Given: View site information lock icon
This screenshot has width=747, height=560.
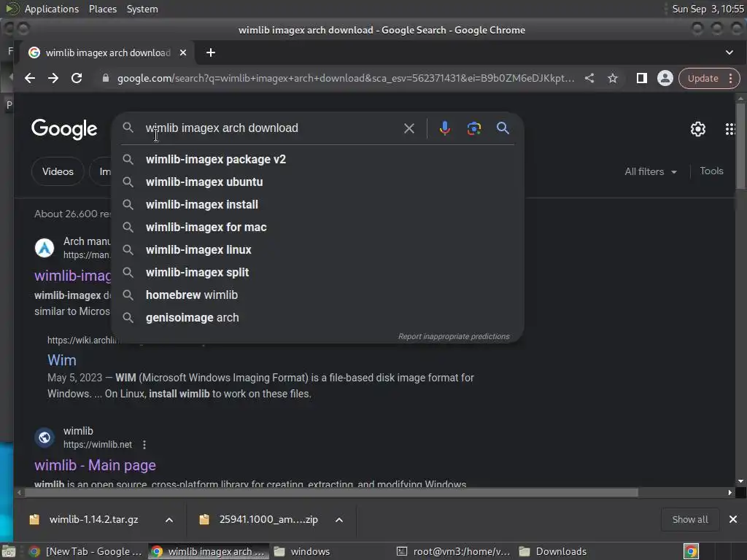Looking at the screenshot, I should point(106,78).
